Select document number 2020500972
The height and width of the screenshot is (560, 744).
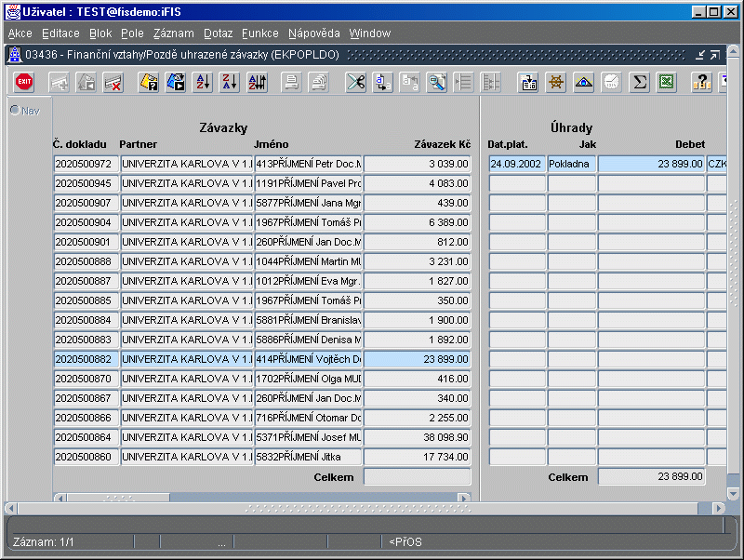tap(86, 164)
